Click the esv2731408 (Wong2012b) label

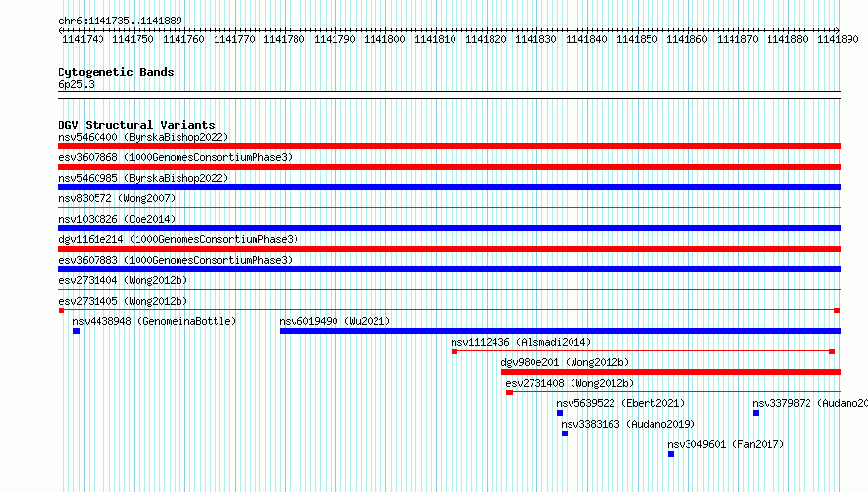coord(570,383)
